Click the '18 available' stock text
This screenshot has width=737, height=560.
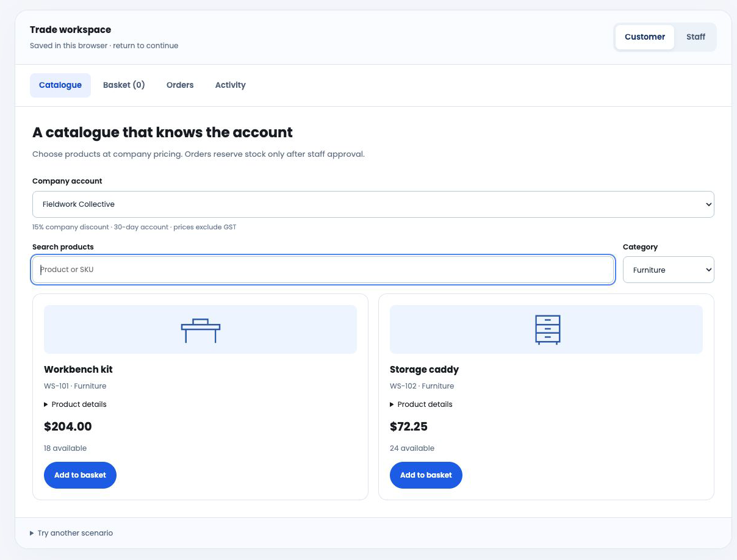pyautogui.click(x=65, y=448)
